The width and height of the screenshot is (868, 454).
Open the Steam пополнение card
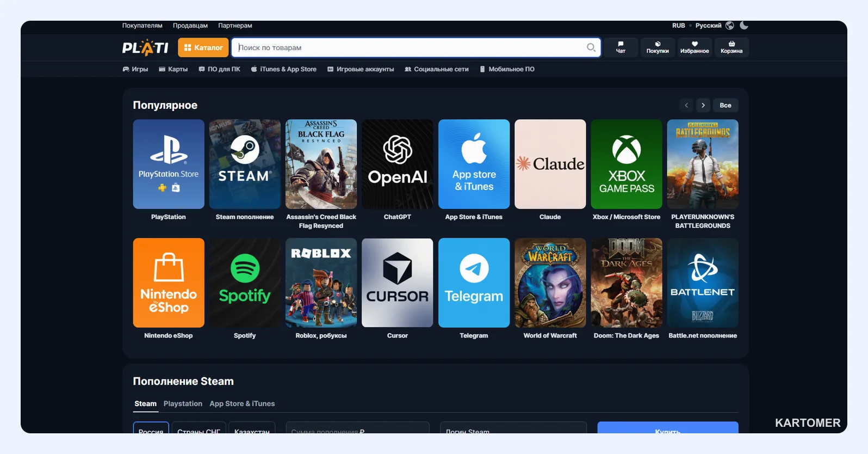point(245,164)
